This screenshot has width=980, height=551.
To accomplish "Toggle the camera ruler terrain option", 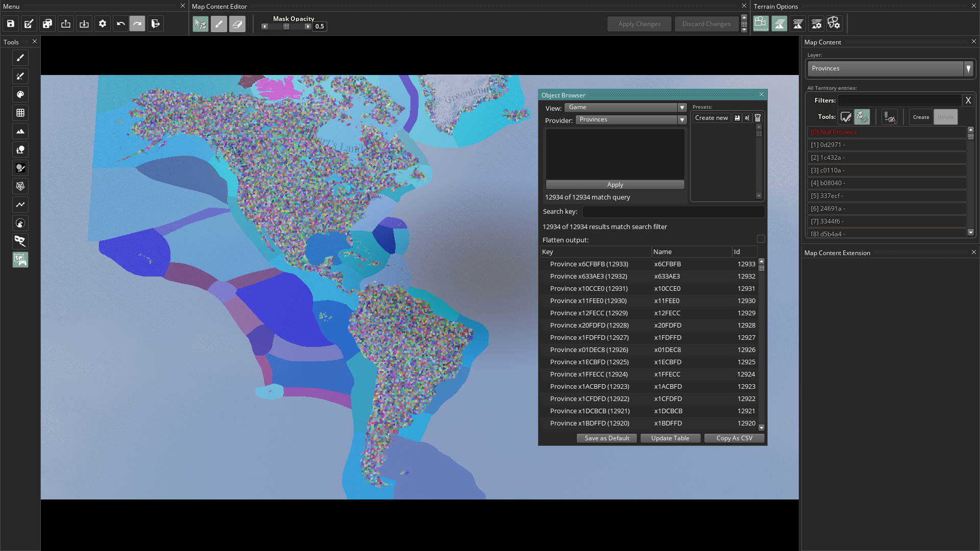I will pyautogui.click(x=761, y=23).
